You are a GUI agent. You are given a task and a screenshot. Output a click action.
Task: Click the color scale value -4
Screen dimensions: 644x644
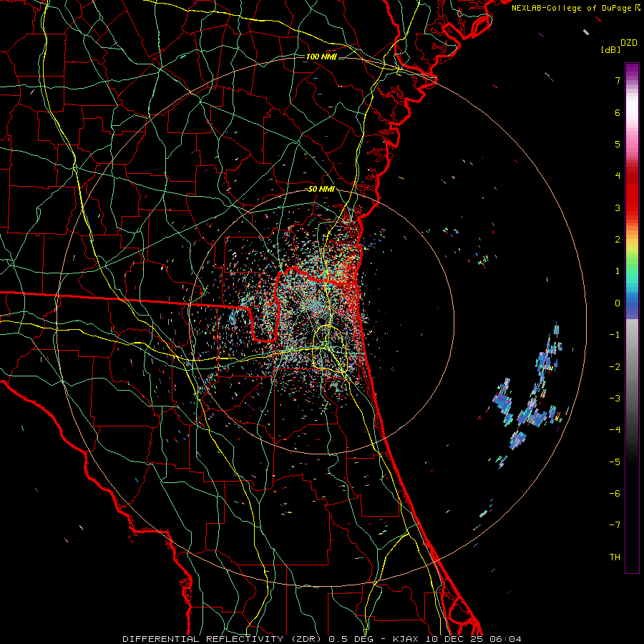(615, 430)
